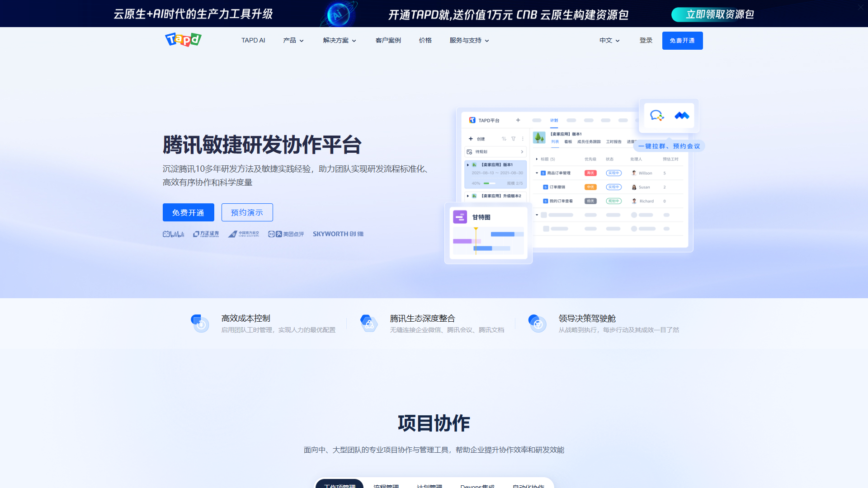868x488 pixels.
Task: Click the 腾讯生态深度整合 feature icon
Action: coord(369,324)
